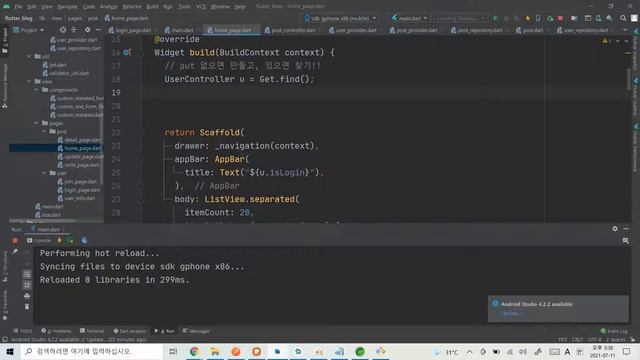Screen dimensions: 640x360
Task: Collapse the components folder in project tree
Action: point(37,90)
